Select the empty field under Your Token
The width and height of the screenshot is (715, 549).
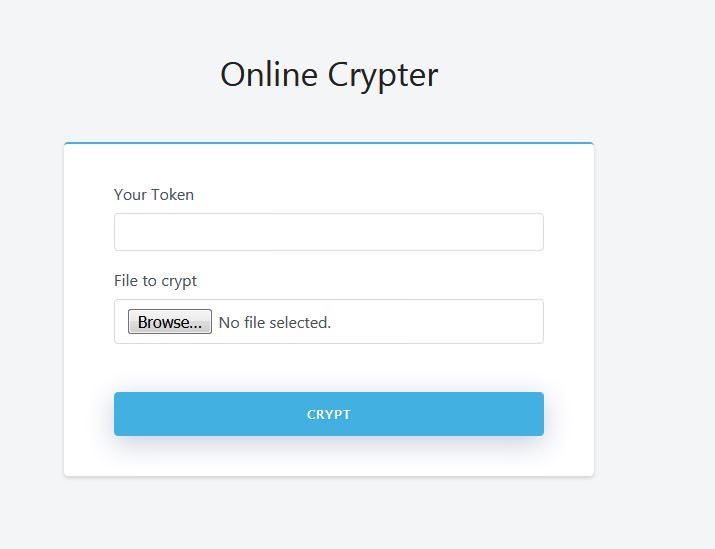(x=328, y=232)
